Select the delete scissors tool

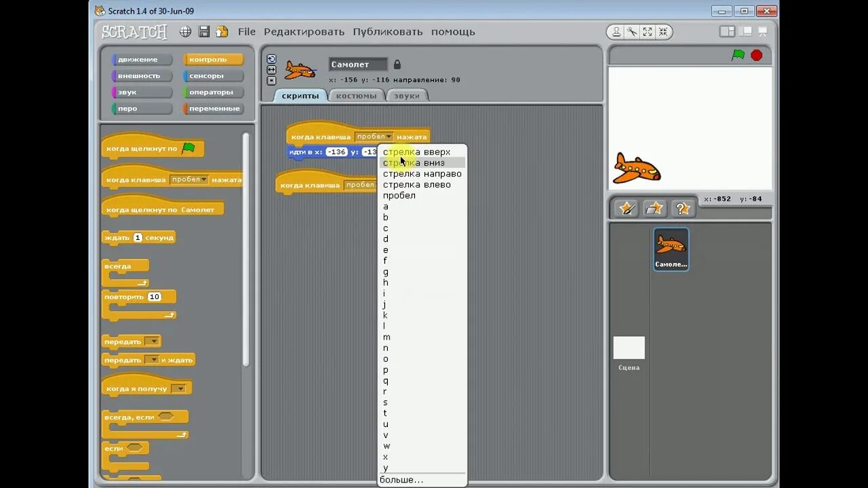[632, 32]
